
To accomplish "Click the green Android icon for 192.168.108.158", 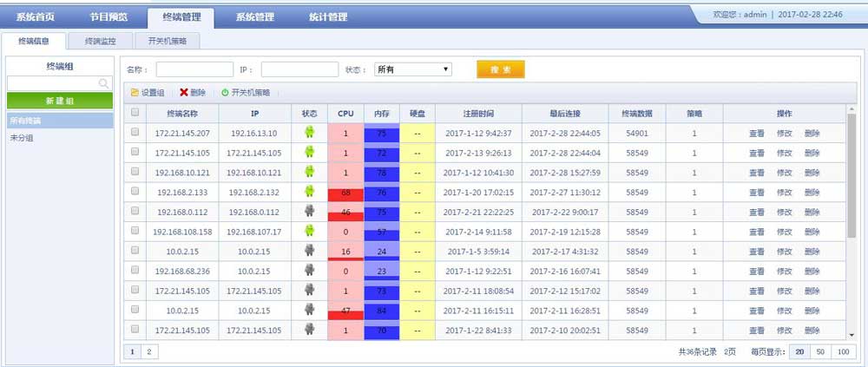I will [x=308, y=232].
